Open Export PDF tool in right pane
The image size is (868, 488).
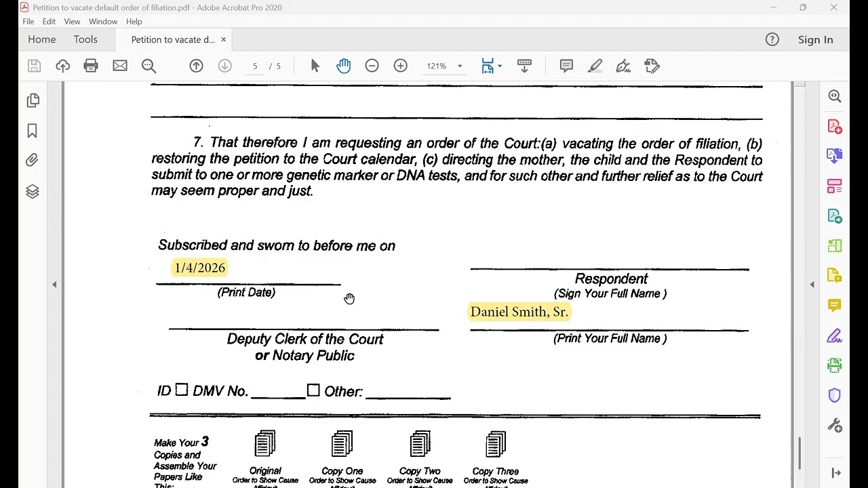(835, 156)
